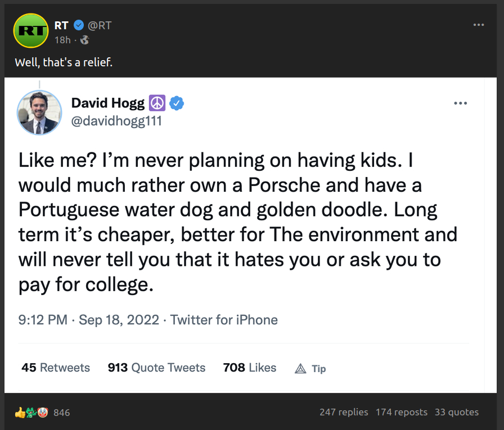
Task: Open the @davidhogg111 profile link
Action: [x=116, y=120]
